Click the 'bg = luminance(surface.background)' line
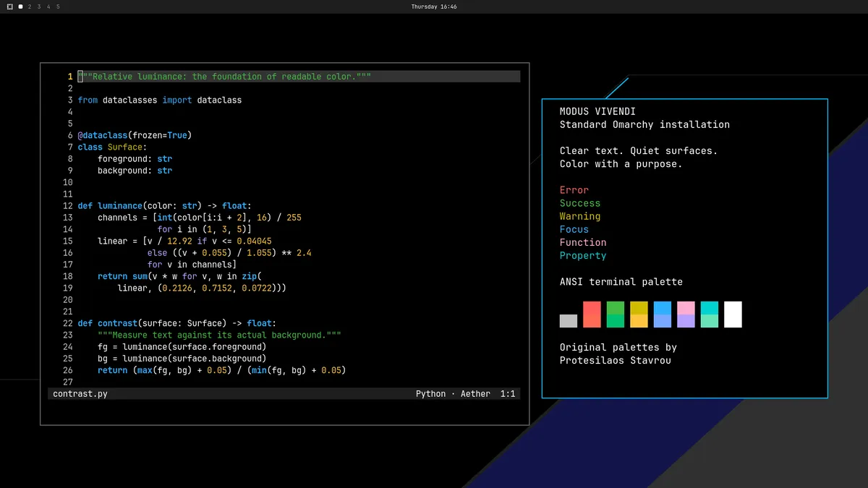Image resolution: width=868 pixels, height=488 pixels. [182, 359]
